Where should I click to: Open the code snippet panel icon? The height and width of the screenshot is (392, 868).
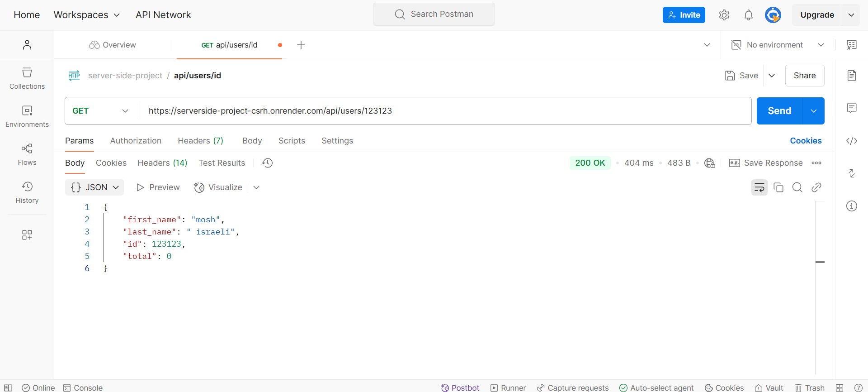click(x=851, y=141)
